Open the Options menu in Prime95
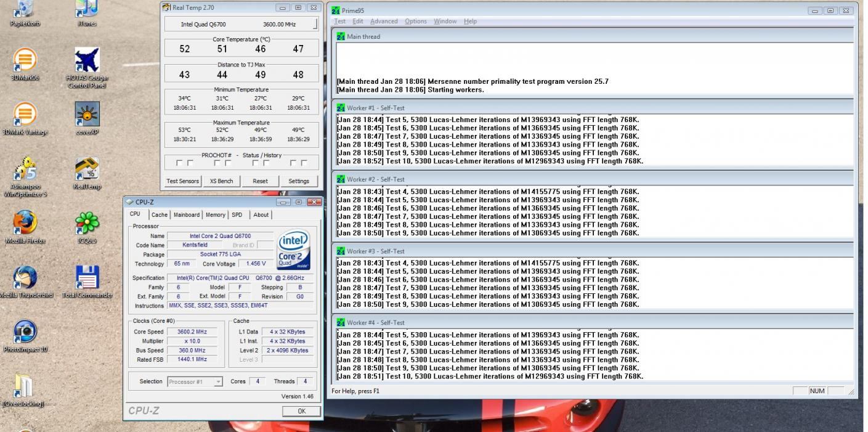 [416, 21]
